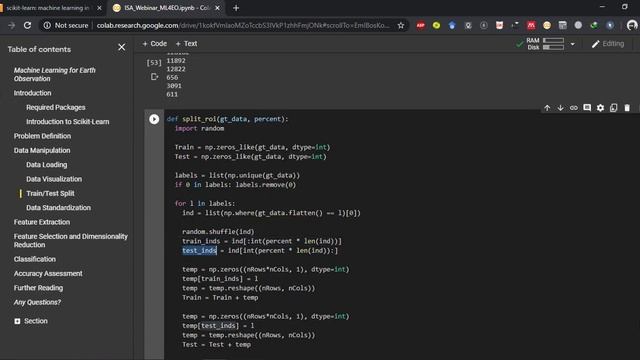Add a new Section in table of contents
Viewport: 640px width, 360px height.
pyautogui.click(x=31, y=321)
